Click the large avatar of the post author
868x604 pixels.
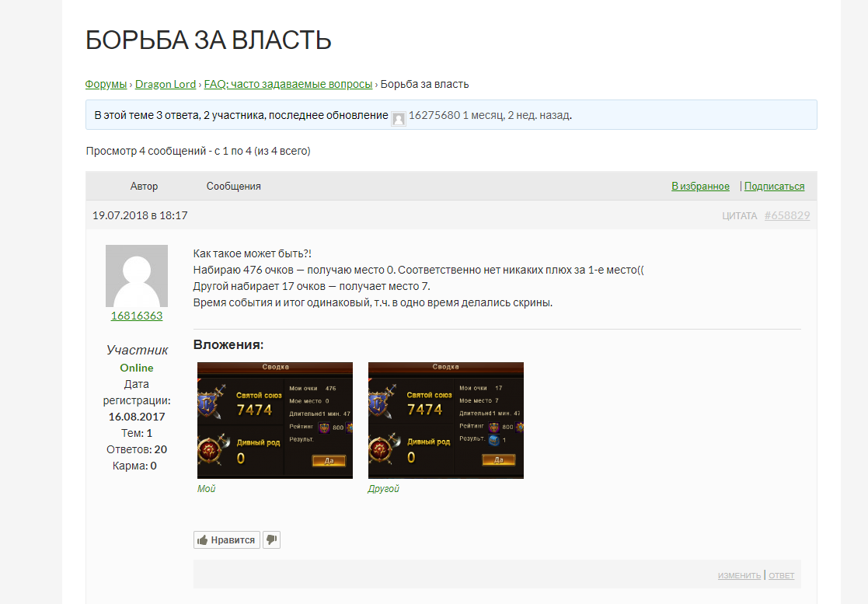coord(137,276)
